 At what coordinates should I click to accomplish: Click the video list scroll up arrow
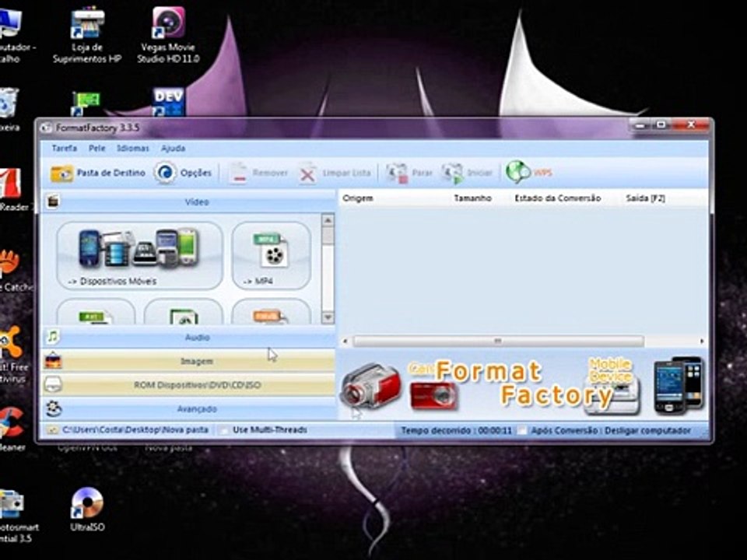(x=328, y=220)
